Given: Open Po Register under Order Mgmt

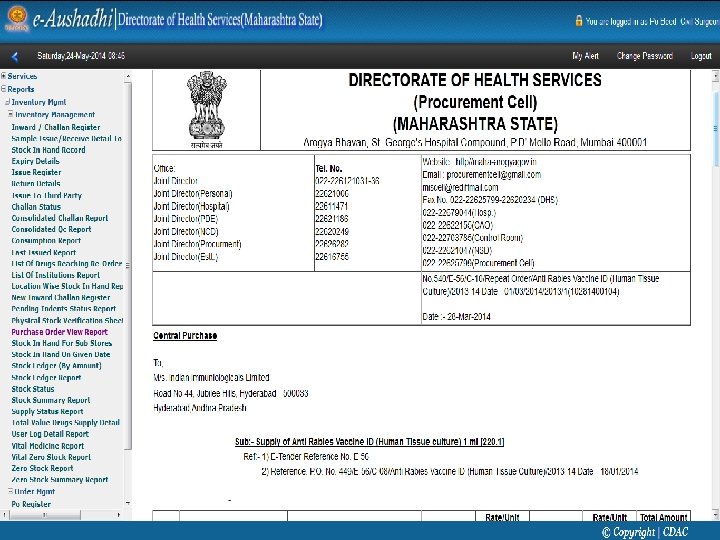Looking at the screenshot, I should (x=31, y=504).
